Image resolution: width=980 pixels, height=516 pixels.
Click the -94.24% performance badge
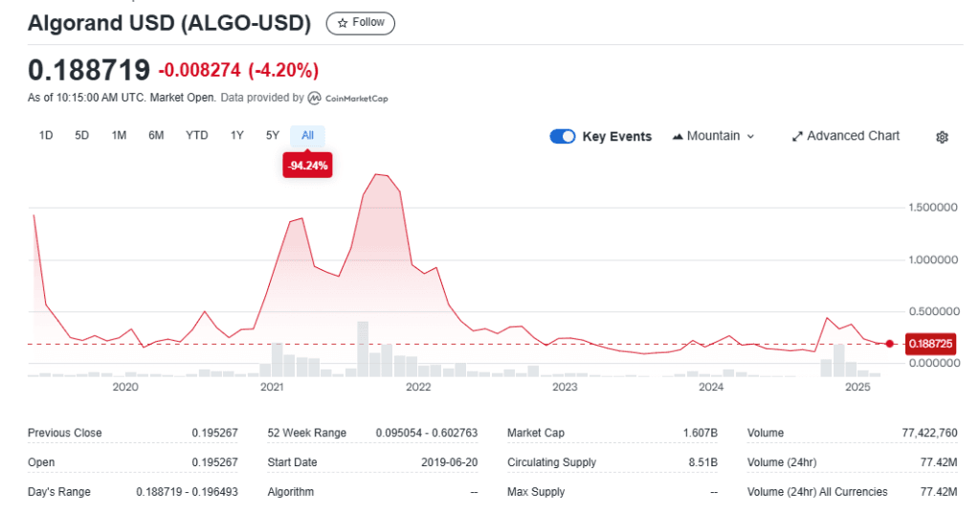[x=307, y=166]
